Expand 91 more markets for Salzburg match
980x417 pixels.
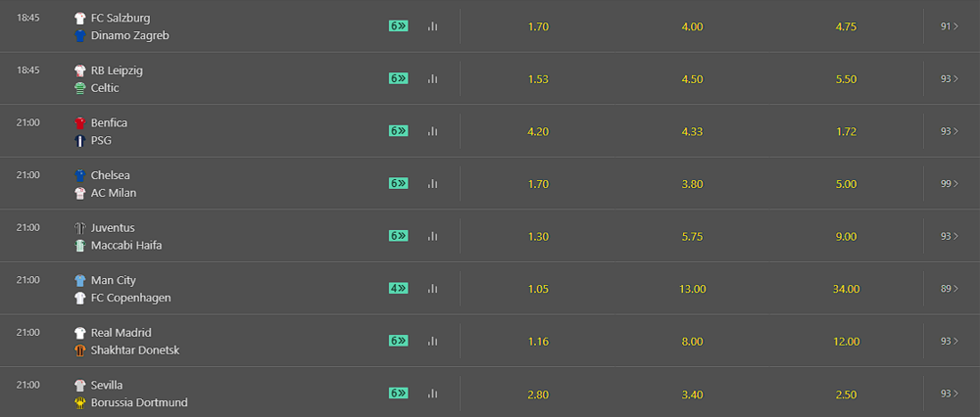click(x=950, y=26)
